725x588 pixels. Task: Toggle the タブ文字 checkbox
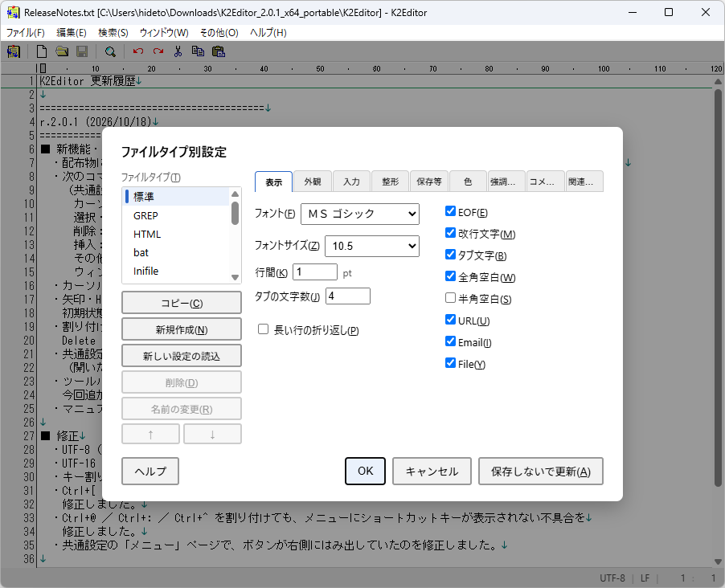450,255
